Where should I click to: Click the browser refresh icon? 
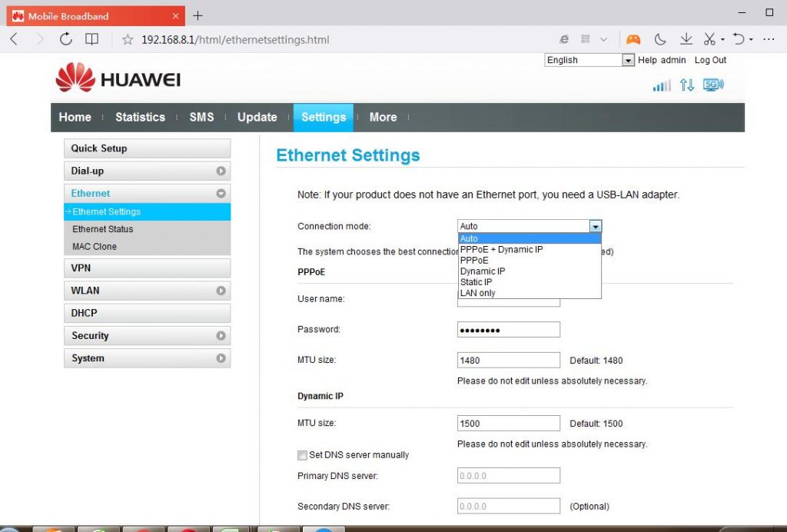pos(65,38)
